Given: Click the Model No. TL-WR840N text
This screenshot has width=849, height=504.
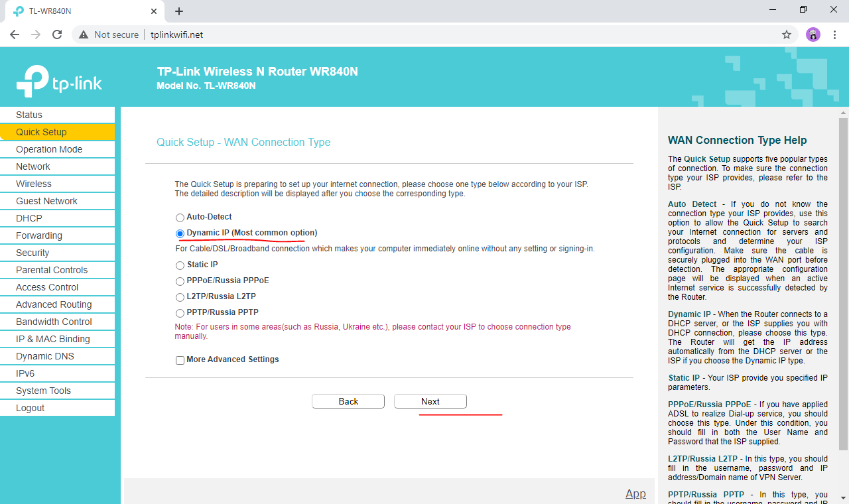Looking at the screenshot, I should coord(206,86).
